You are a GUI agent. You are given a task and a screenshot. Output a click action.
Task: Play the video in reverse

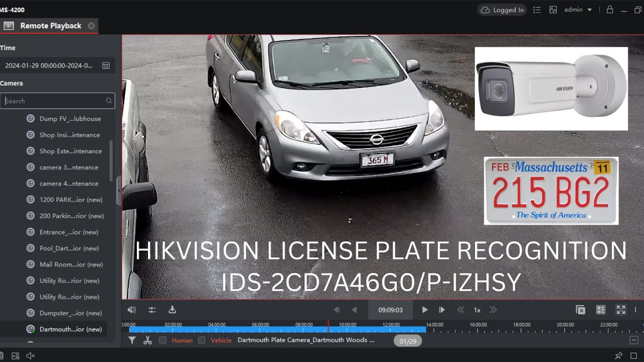coord(354,310)
